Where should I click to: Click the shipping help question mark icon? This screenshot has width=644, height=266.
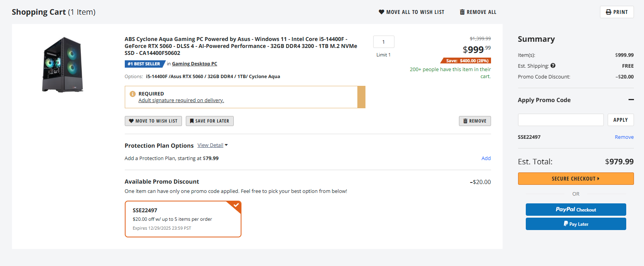coord(553,66)
